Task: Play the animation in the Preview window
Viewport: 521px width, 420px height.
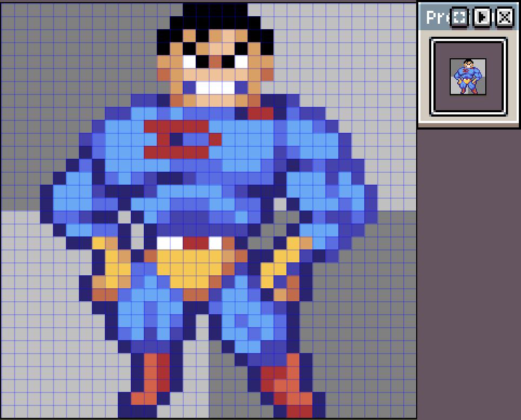Action: pyautogui.click(x=482, y=17)
